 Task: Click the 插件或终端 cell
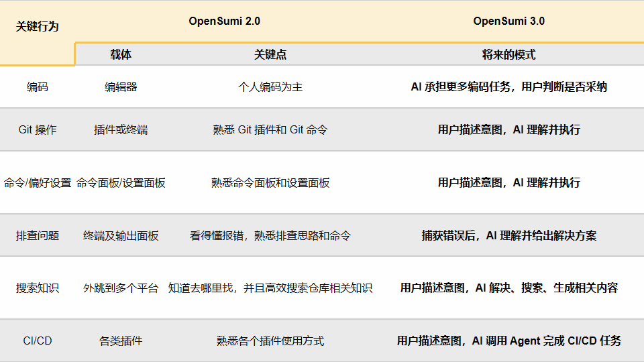coord(121,129)
